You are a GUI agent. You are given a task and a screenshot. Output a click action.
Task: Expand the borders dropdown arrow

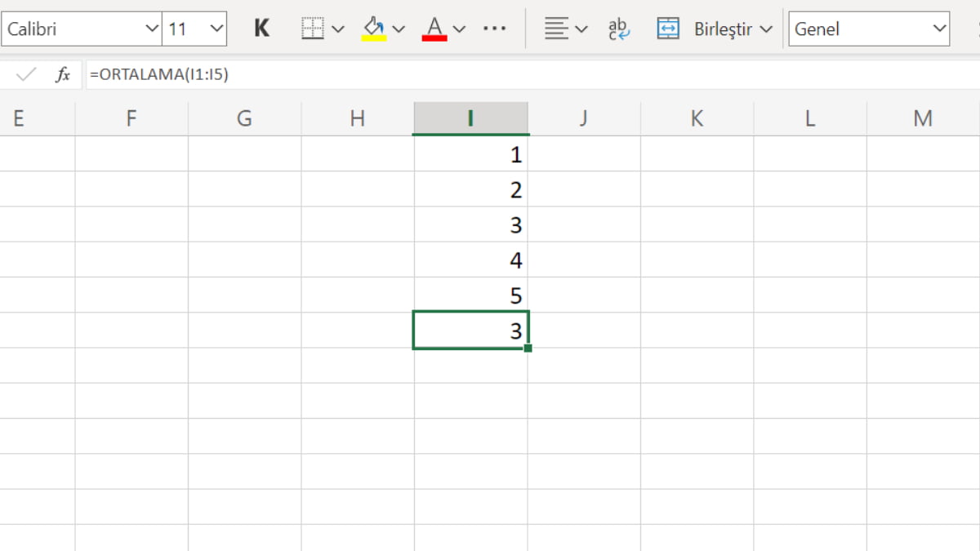pos(338,29)
